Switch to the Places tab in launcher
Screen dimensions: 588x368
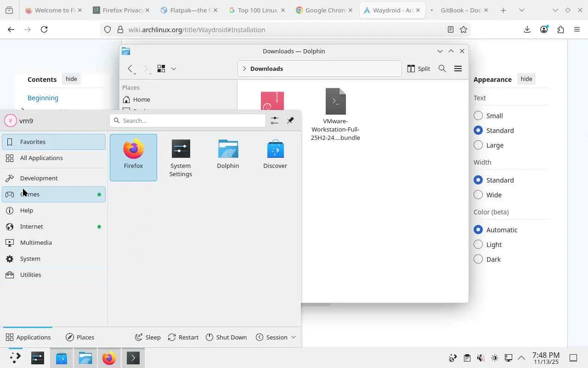(80, 337)
